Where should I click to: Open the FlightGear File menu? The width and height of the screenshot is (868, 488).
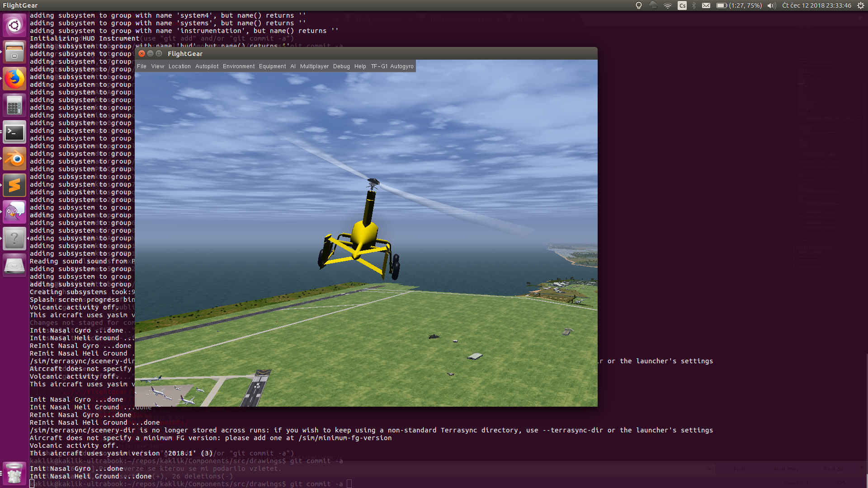pos(142,66)
